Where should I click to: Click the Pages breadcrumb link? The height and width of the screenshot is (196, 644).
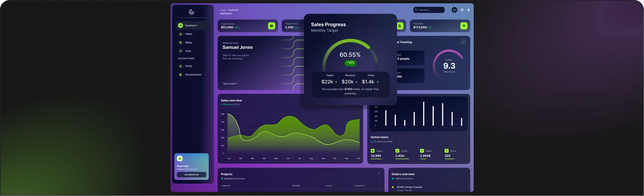coord(223,10)
